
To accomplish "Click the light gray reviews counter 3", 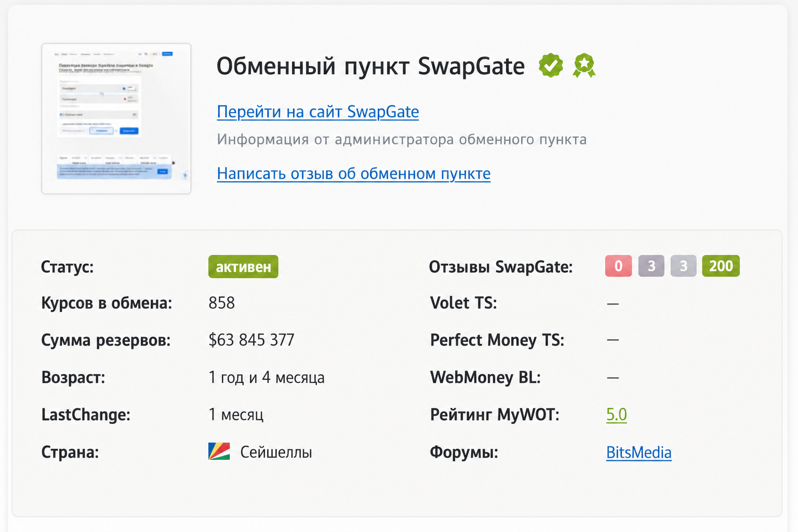I will coord(684,266).
